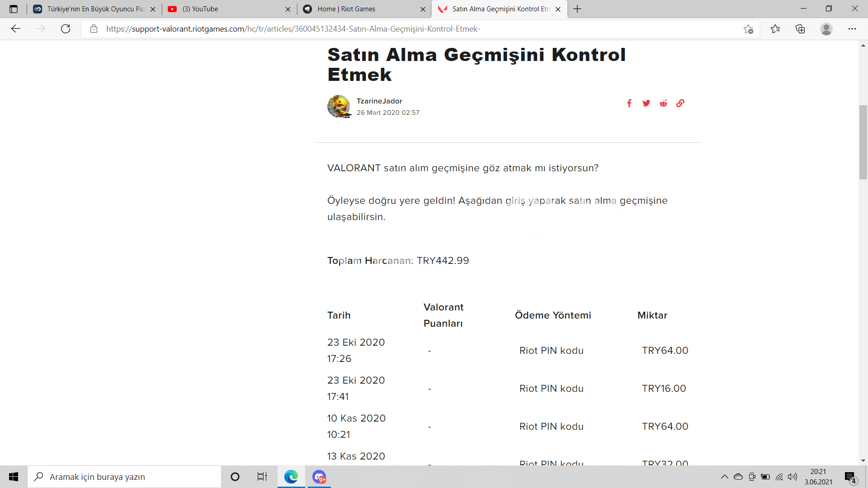This screenshot has height=488, width=868.
Task: Click the TRY16.00 amount cell
Action: [x=664, y=389]
